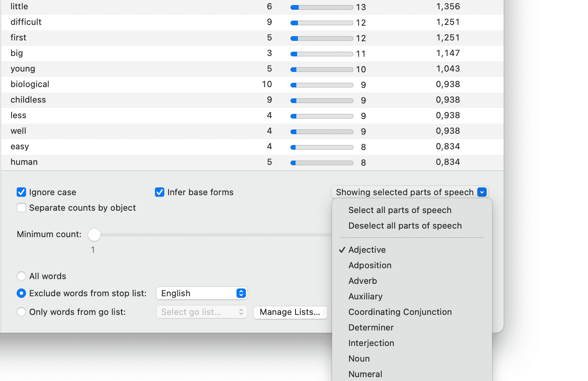Click the word 'little' in the list
Screen dimensions: 588x381
pos(19,7)
